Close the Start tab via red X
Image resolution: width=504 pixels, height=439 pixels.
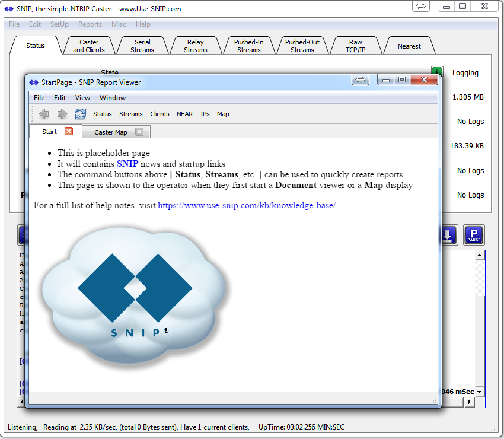click(x=69, y=131)
